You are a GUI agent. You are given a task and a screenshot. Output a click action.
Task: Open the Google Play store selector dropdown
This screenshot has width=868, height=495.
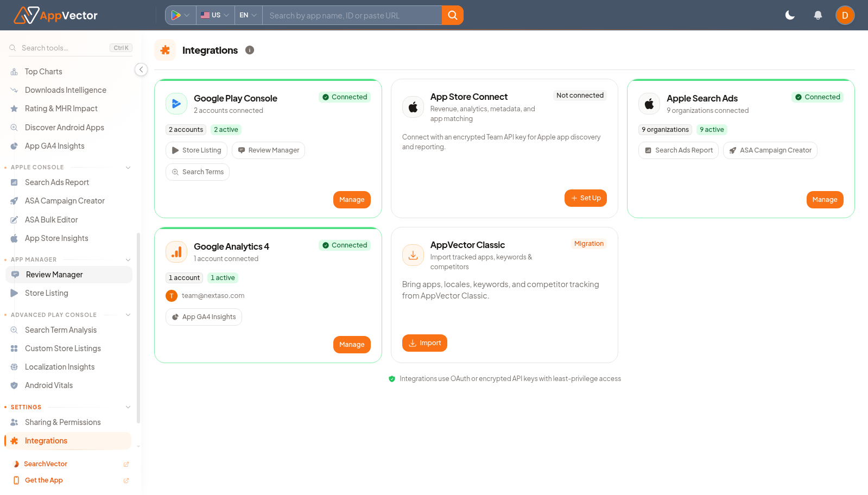[180, 15]
